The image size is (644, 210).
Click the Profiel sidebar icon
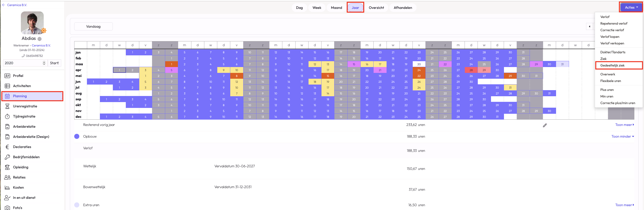[x=7, y=76]
